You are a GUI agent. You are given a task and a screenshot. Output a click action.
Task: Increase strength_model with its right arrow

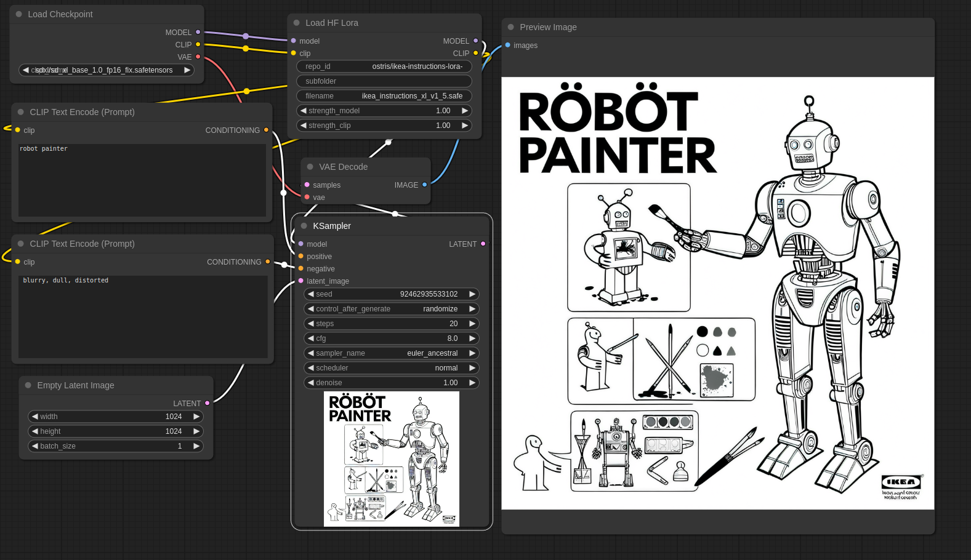465,111
